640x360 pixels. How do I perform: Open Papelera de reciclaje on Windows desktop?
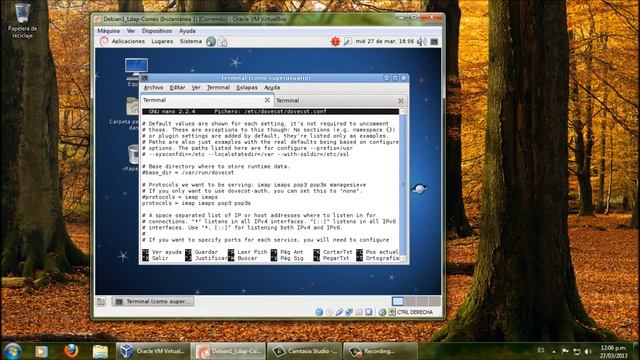pos(22,20)
